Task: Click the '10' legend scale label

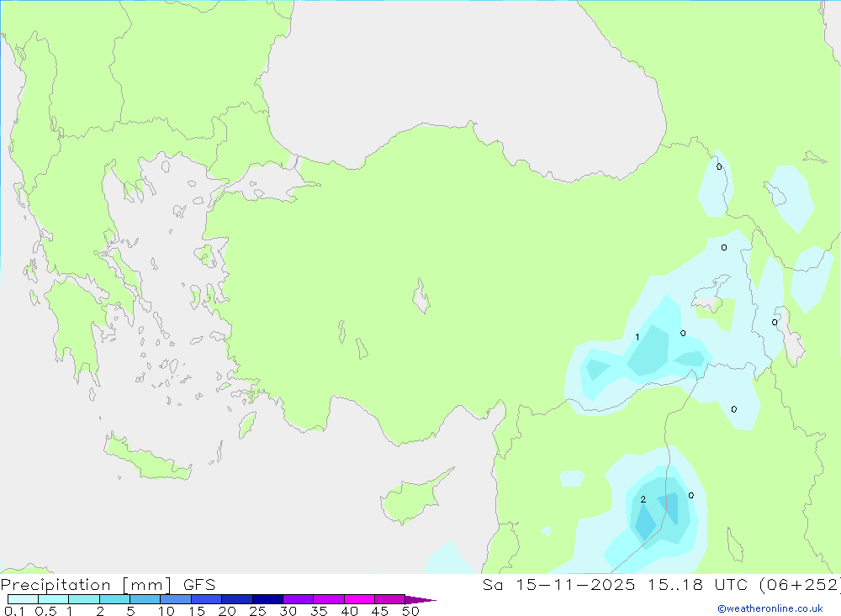Action: click(167, 611)
